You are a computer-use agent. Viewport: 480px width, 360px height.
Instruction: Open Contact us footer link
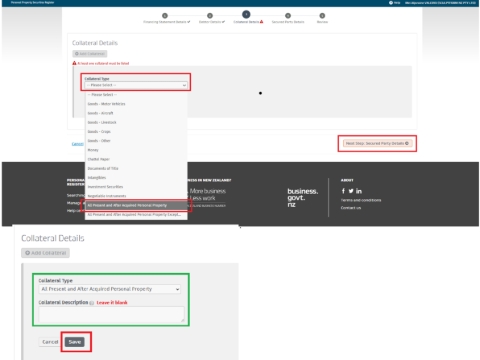point(351,208)
